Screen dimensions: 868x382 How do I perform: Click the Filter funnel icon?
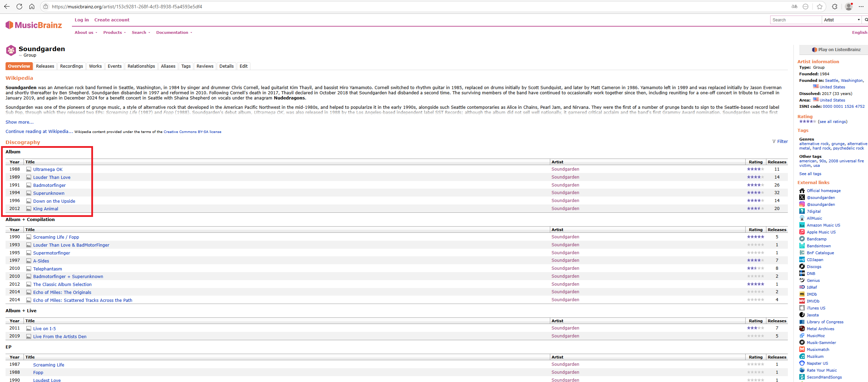[774, 141]
